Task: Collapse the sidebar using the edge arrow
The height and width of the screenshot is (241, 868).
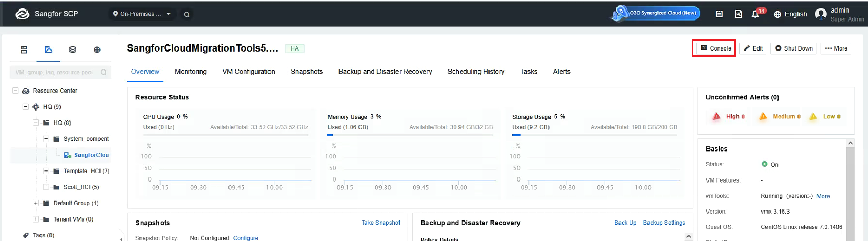Action: tap(121, 238)
